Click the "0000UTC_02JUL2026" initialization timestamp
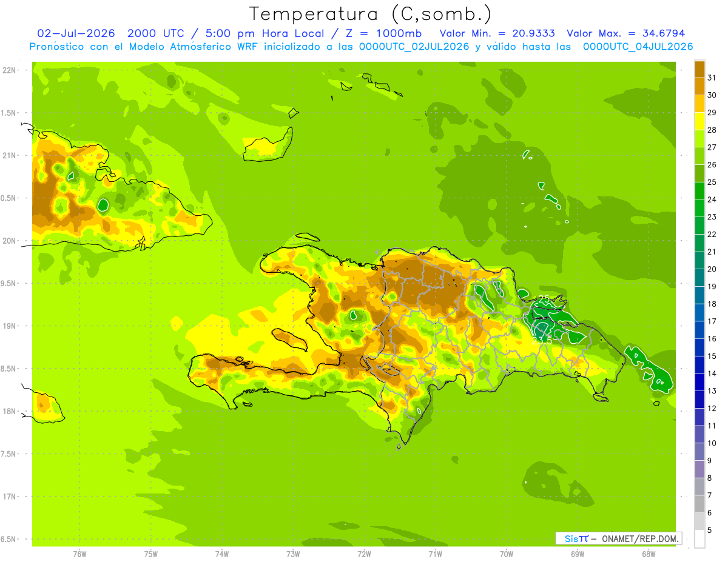Screen dimensions: 728x562 coord(414,47)
